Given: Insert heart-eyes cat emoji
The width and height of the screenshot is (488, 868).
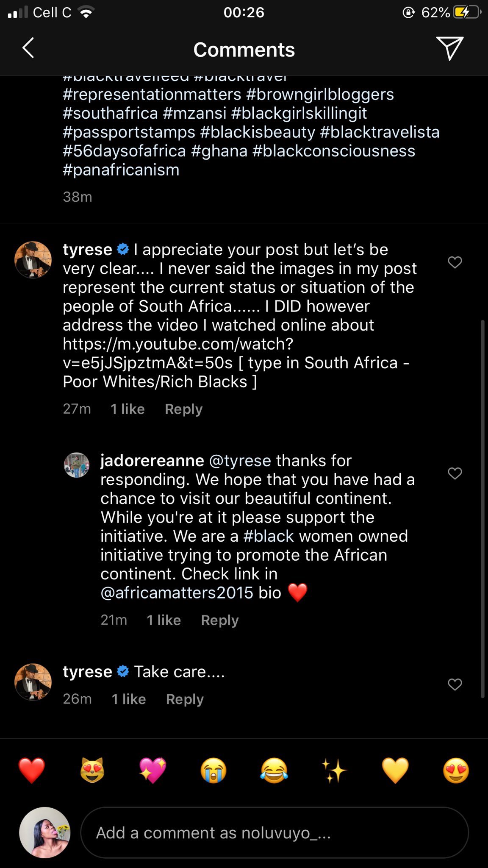Looking at the screenshot, I should [92, 770].
